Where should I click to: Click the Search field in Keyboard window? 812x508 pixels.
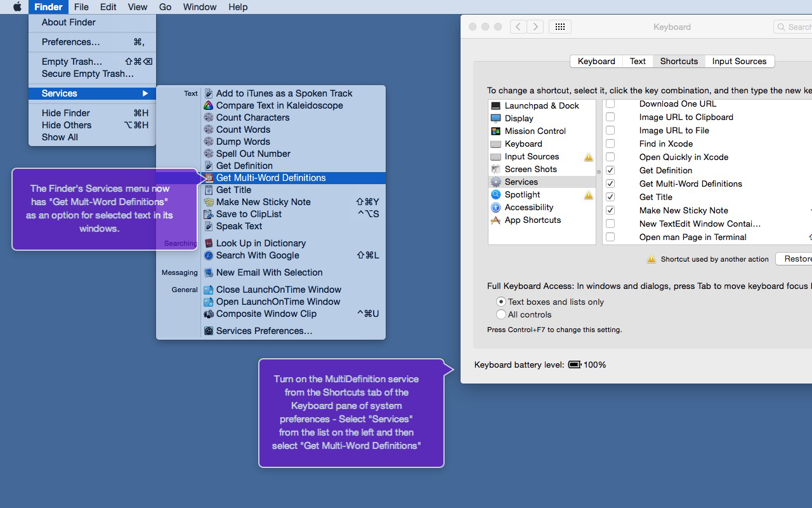click(794, 27)
